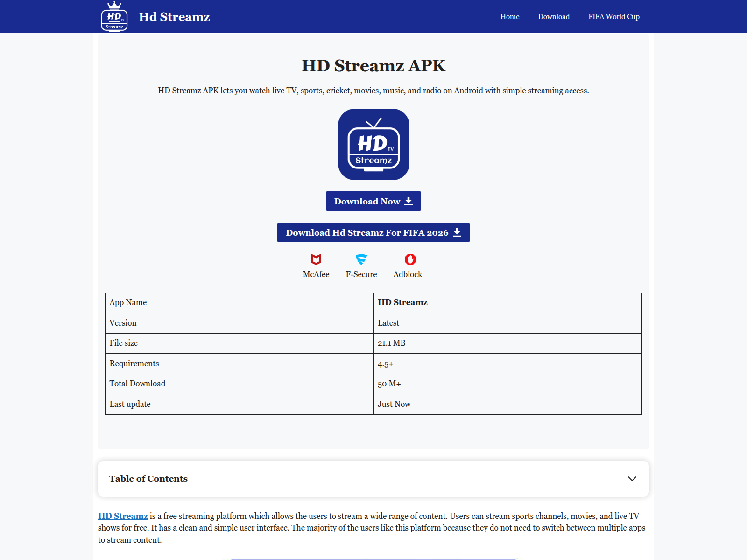This screenshot has width=747, height=560.
Task: Click the McAfee label text
Action: click(x=316, y=274)
